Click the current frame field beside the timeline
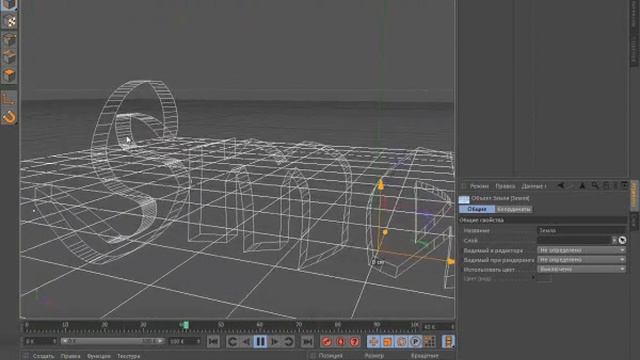Viewport: 640px width, 360px height. (438, 327)
